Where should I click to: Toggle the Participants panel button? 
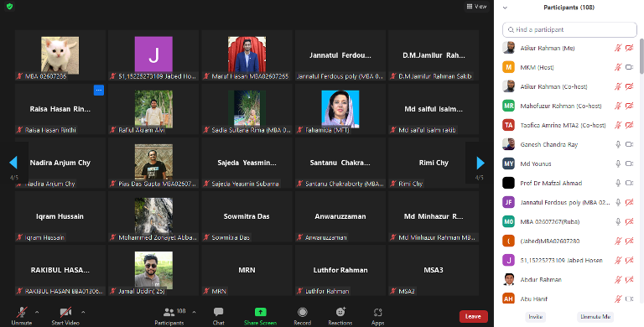(169, 316)
